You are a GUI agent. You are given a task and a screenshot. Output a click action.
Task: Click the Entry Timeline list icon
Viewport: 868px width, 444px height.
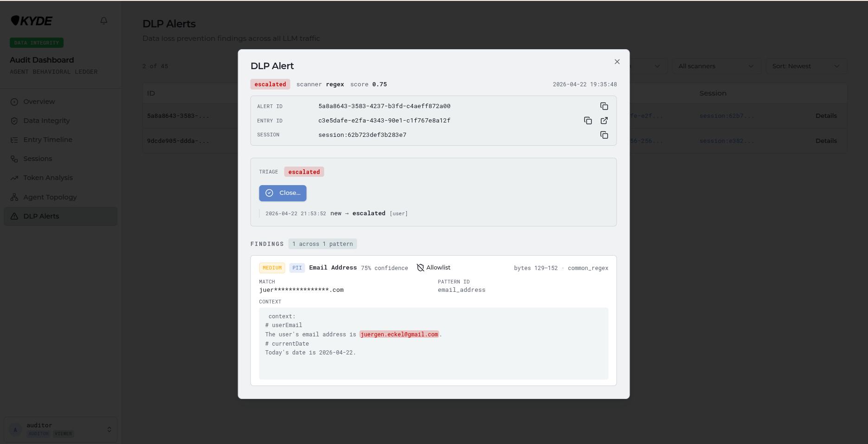pyautogui.click(x=14, y=140)
